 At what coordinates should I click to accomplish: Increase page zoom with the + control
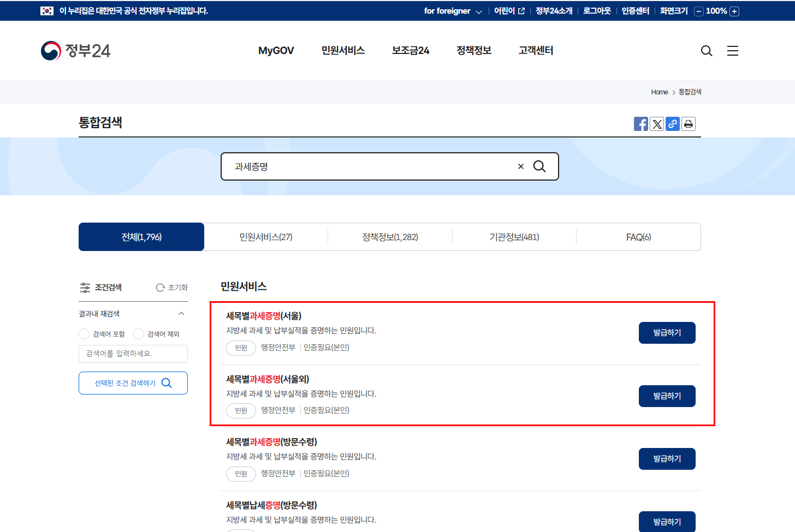734,10
